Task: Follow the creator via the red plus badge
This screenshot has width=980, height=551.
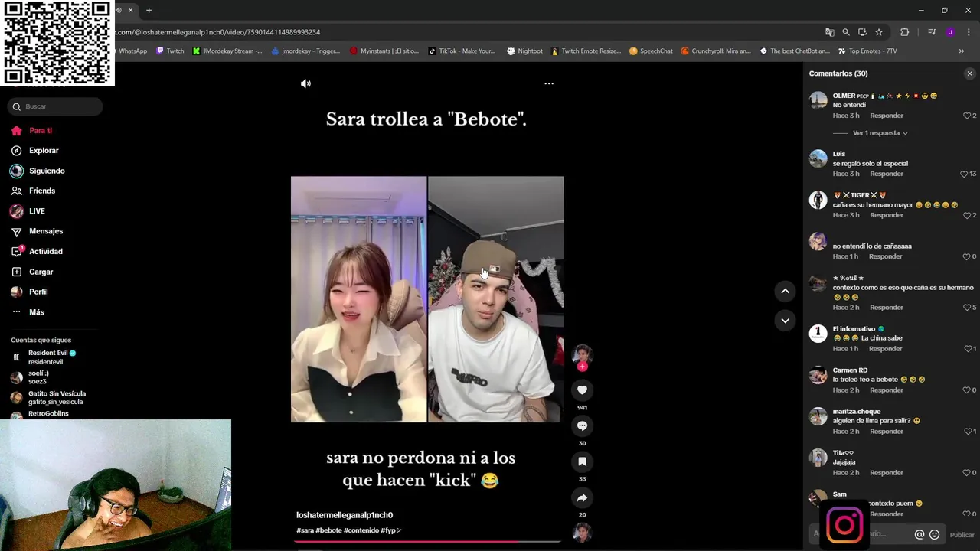Action: tap(582, 367)
